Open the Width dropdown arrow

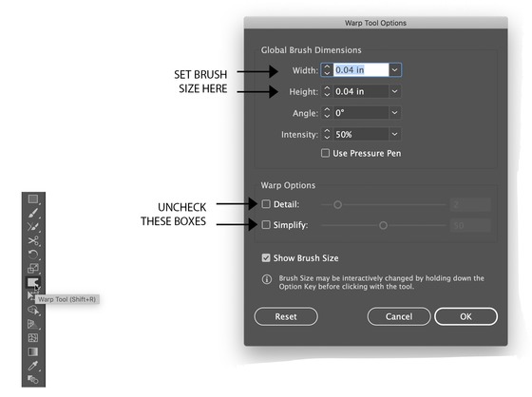394,70
